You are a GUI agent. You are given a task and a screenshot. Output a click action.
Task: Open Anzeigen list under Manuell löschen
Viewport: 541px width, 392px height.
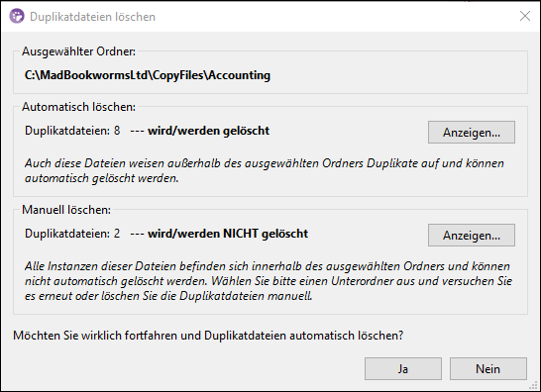472,236
